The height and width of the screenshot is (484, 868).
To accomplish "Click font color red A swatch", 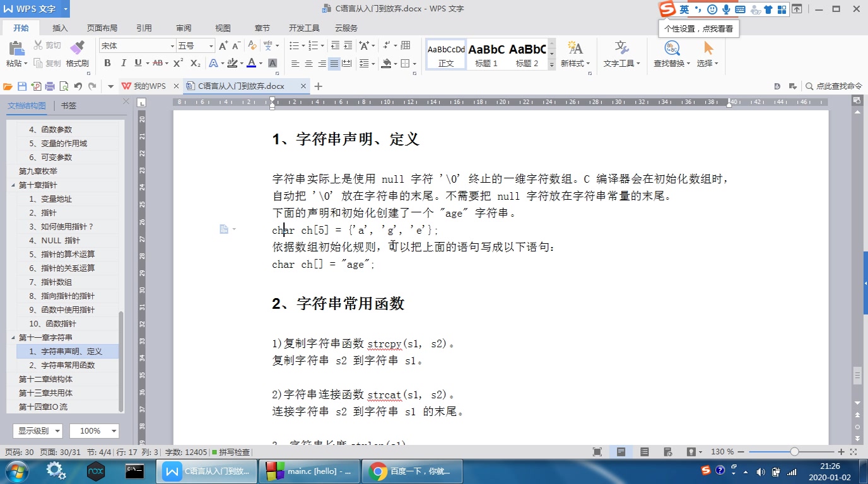I will (251, 63).
